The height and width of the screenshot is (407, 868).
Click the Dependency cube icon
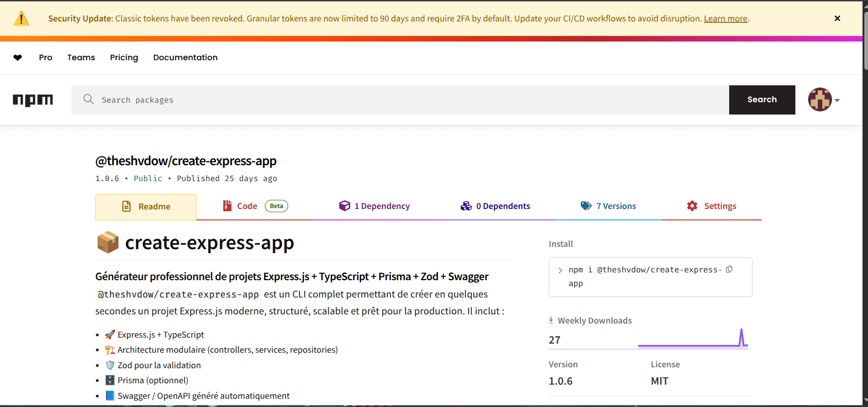click(x=345, y=206)
